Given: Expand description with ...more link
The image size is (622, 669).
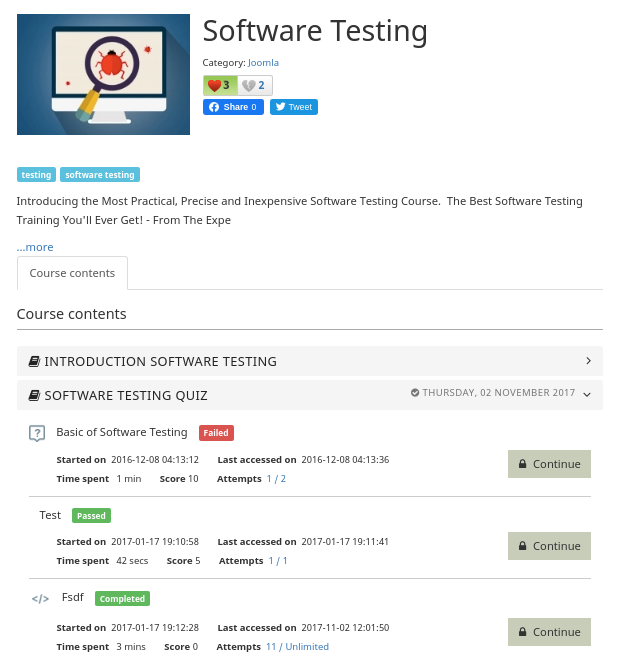Looking at the screenshot, I should tap(35, 247).
